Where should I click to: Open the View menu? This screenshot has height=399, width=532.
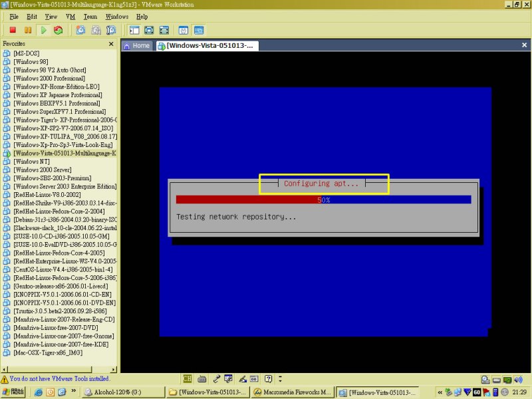[51, 17]
